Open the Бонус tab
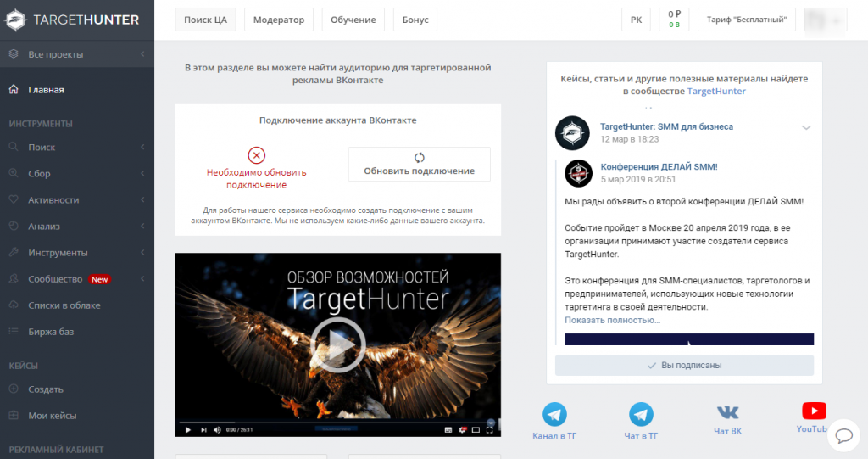Image resolution: width=868 pixels, height=459 pixels. click(415, 20)
